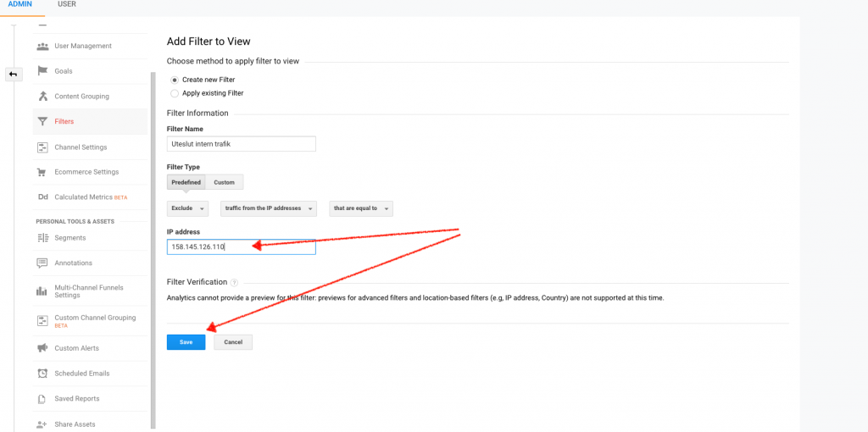
Task: Click the Filters funnel icon
Action: coord(42,121)
